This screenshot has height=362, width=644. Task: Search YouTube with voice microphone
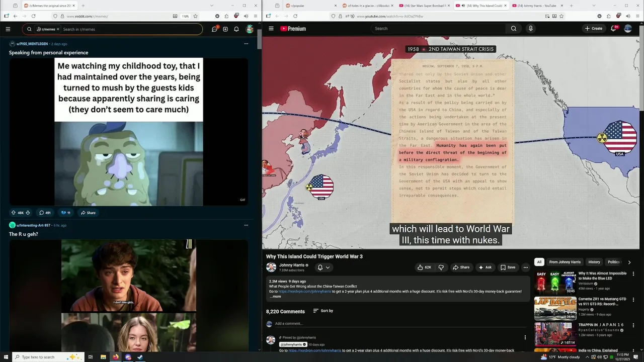coord(530,29)
